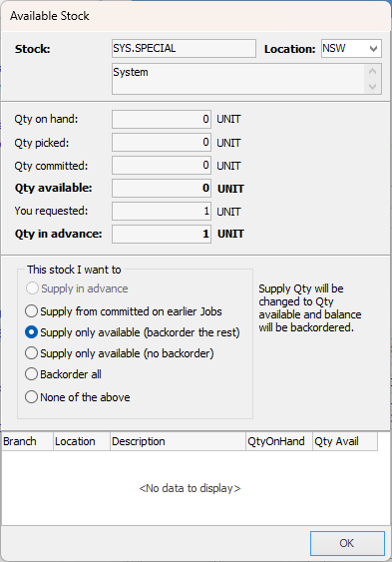Click the Qty committed: label

51,166
